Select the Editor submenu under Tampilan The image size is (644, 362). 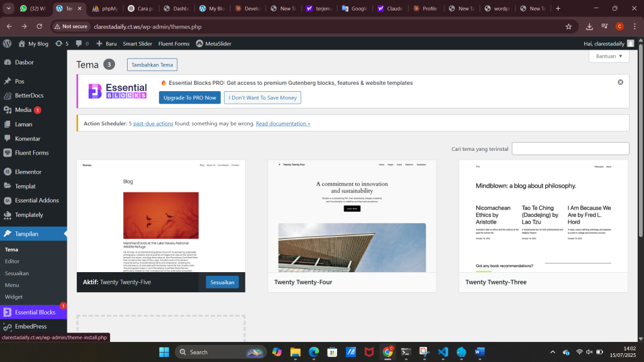[12, 261]
